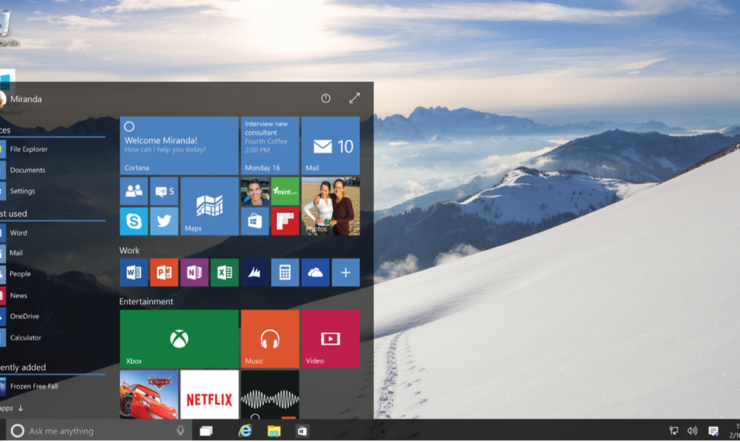Open the People tile
740x442 pixels.
click(134, 191)
